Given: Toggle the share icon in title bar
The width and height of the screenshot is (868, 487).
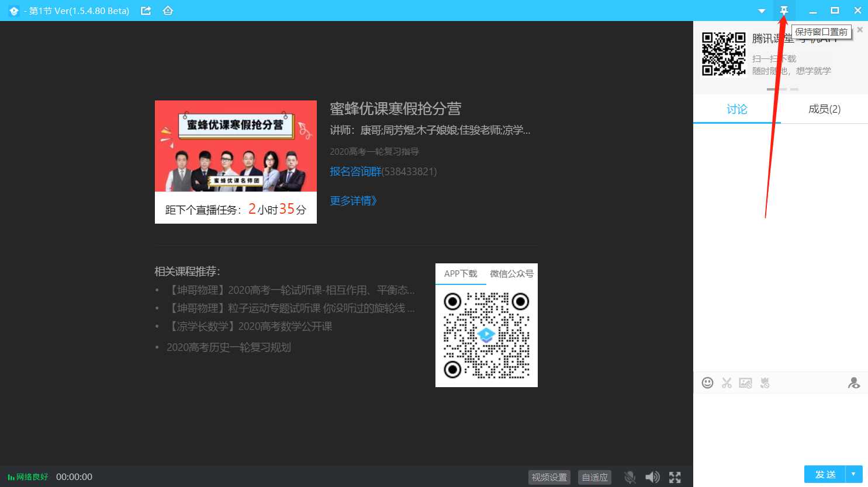Looking at the screenshot, I should click(x=146, y=10).
